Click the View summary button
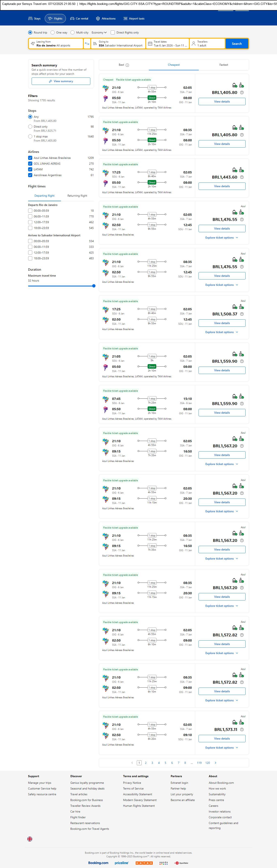277x868 pixels. tap(61, 81)
